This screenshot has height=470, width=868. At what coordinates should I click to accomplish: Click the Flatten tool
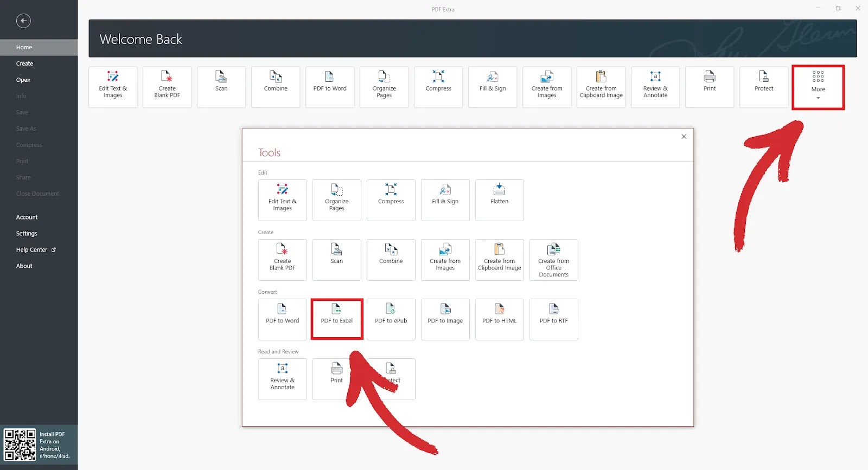pos(500,200)
